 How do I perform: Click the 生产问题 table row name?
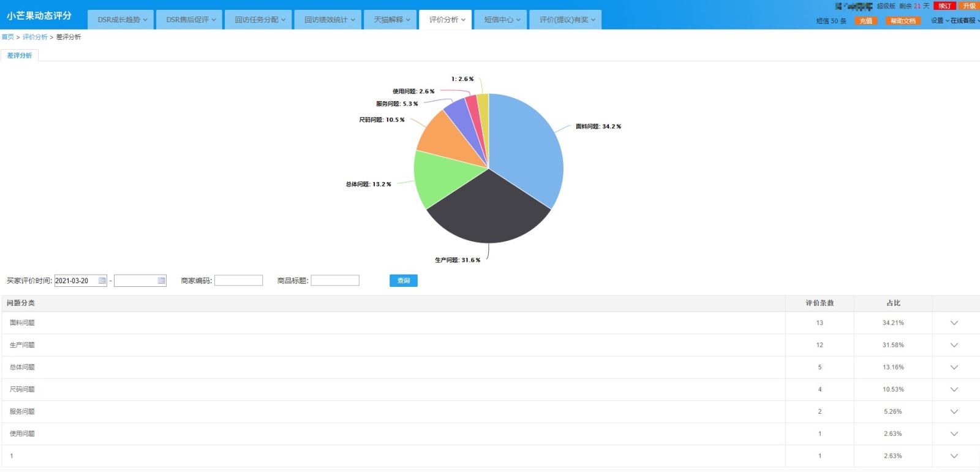point(22,345)
